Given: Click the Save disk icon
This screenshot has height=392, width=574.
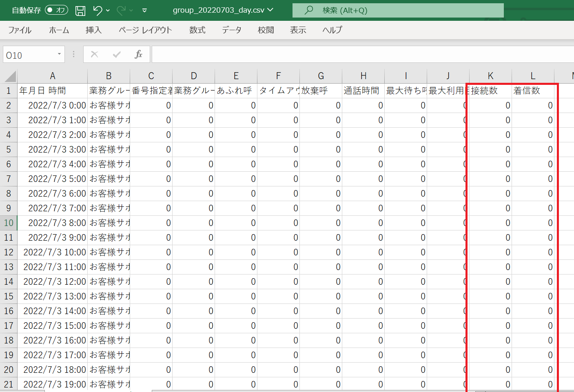Looking at the screenshot, I should click(x=80, y=11).
